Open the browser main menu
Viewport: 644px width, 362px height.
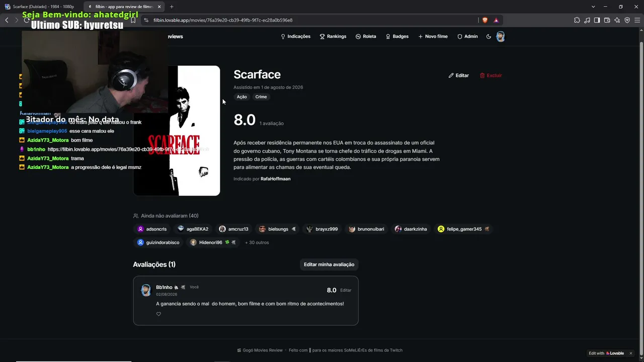[x=637, y=20]
